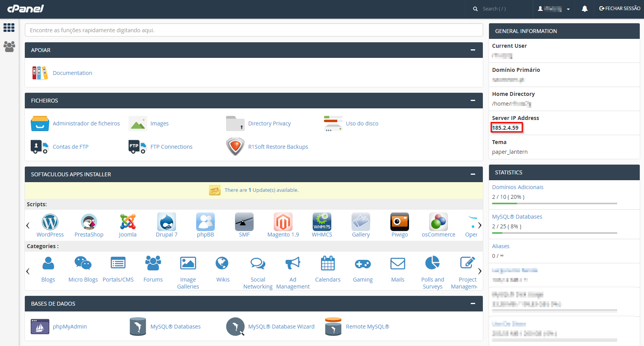Select the server IP 185.2.4.59
The width and height of the screenshot is (644, 346).
click(505, 128)
